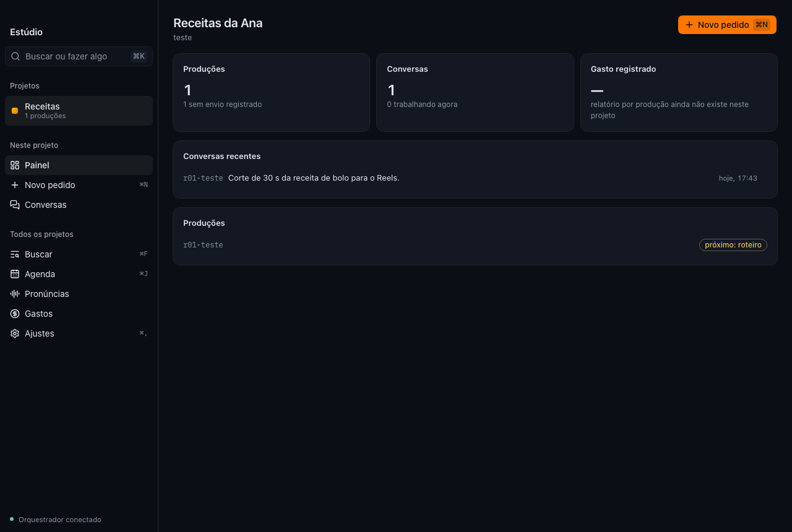Click the green Orquestrador status dot
Screen dimensions: 792x532
(12, 519)
